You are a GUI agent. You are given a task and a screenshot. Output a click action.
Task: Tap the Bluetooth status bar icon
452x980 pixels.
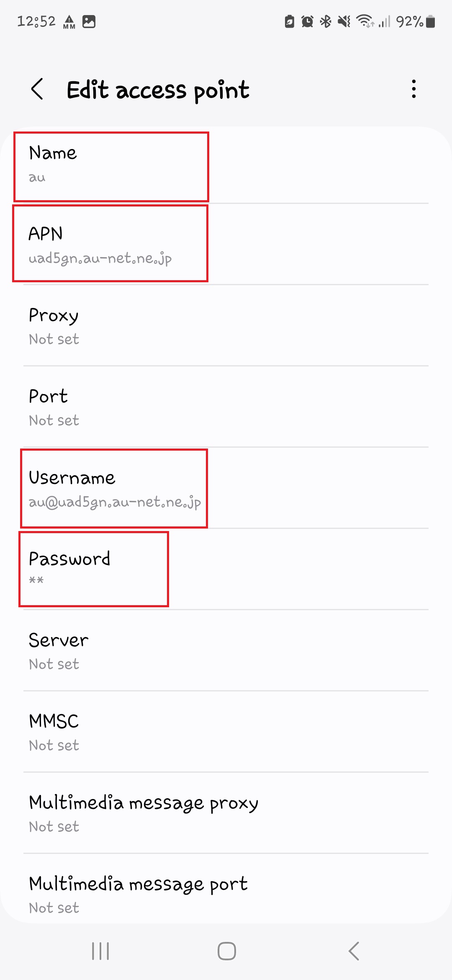click(325, 21)
